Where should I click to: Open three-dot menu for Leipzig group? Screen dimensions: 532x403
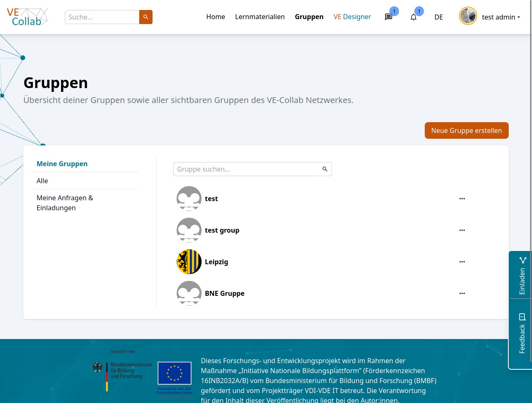(462, 262)
